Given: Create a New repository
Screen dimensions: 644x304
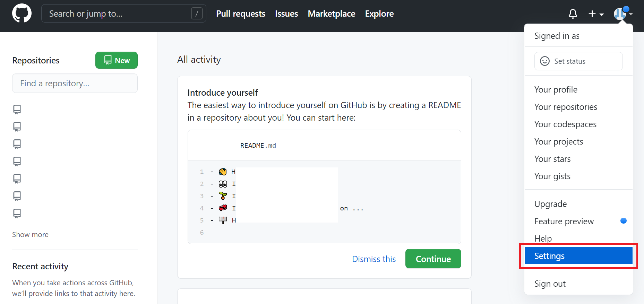Looking at the screenshot, I should click(117, 60).
